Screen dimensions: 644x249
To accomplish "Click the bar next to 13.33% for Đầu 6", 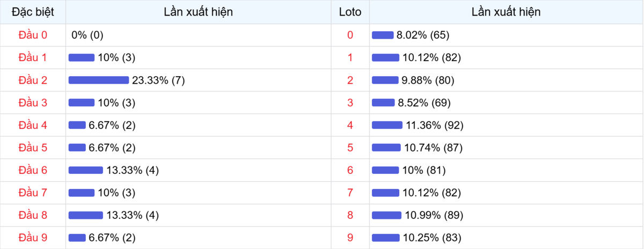I will coord(86,170).
